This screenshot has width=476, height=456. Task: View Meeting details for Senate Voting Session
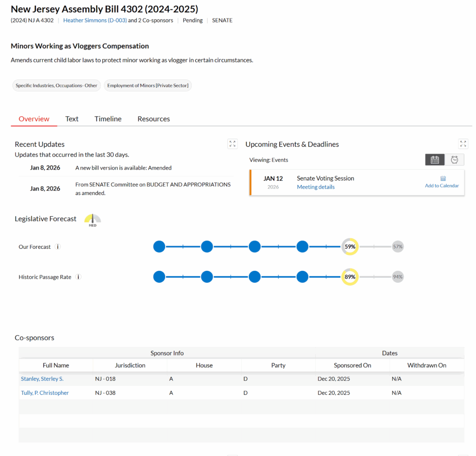coord(316,187)
